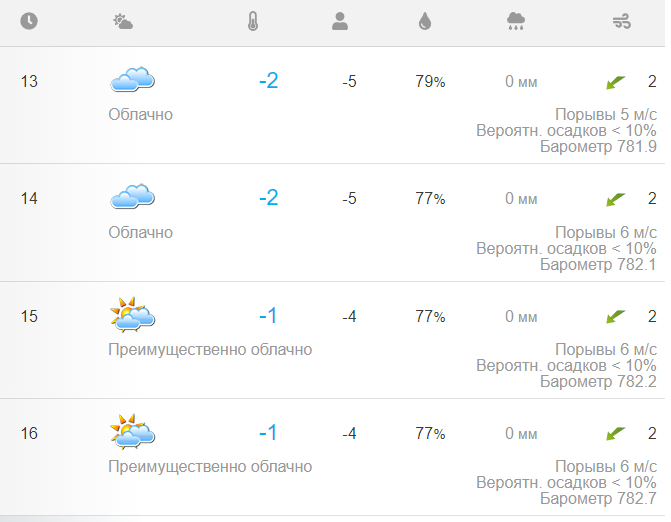
Task: Click the rain cloud precipitation icon
Action: pyautogui.click(x=516, y=21)
